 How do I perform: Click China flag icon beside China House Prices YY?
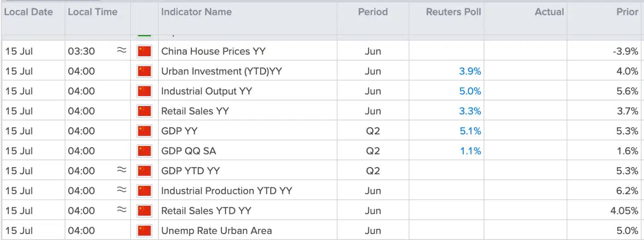(x=144, y=51)
